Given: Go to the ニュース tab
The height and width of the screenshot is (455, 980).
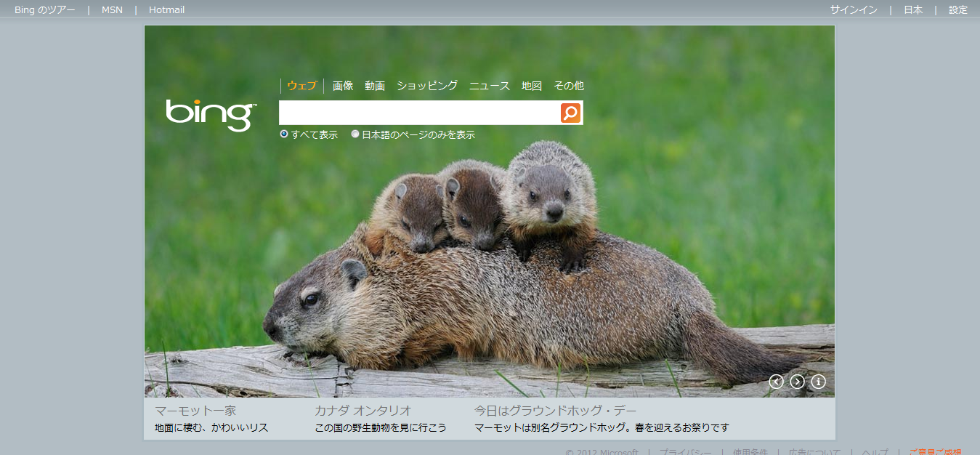Looking at the screenshot, I should [x=490, y=86].
